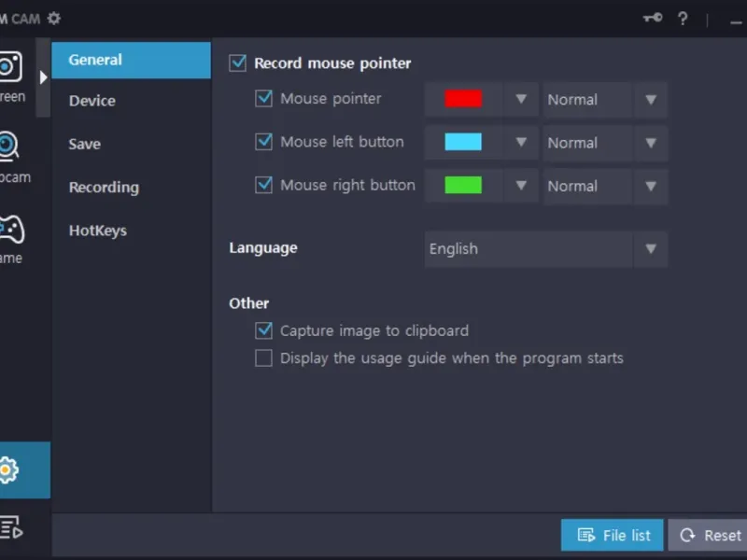Select the General settings tab
747x560 pixels.
click(131, 60)
